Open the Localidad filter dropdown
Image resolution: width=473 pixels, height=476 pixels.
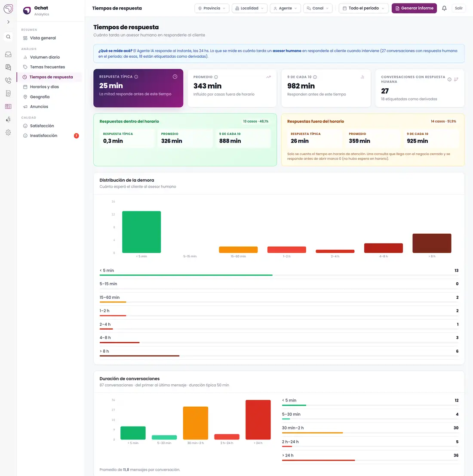249,8
